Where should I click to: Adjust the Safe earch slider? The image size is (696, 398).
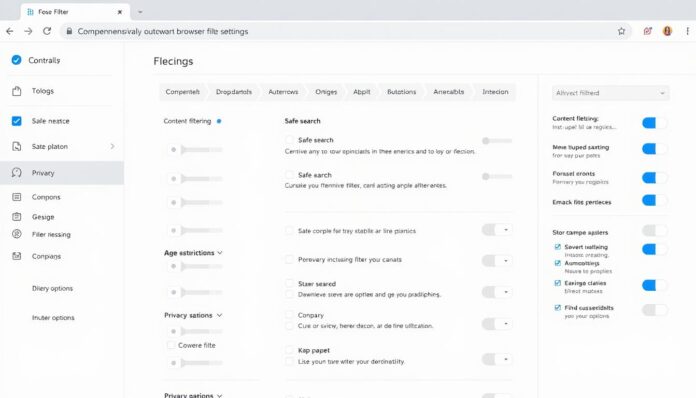[497, 176]
